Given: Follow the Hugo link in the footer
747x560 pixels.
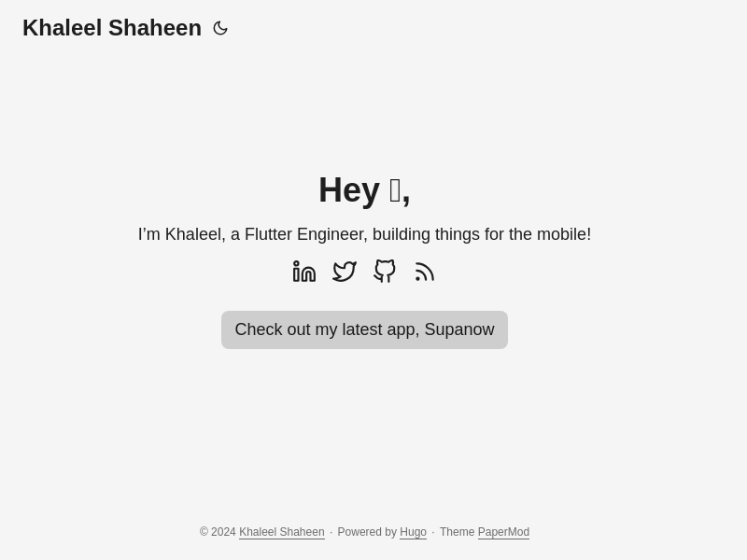Looking at the screenshot, I should click(413, 532).
